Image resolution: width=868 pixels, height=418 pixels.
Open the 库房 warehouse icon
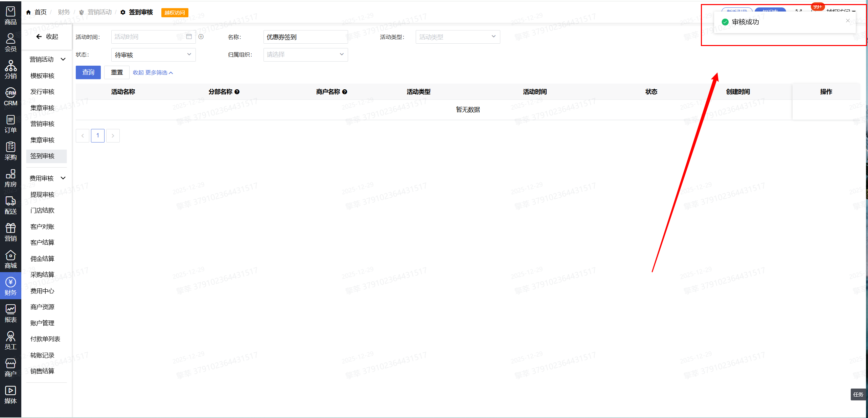tap(10, 178)
